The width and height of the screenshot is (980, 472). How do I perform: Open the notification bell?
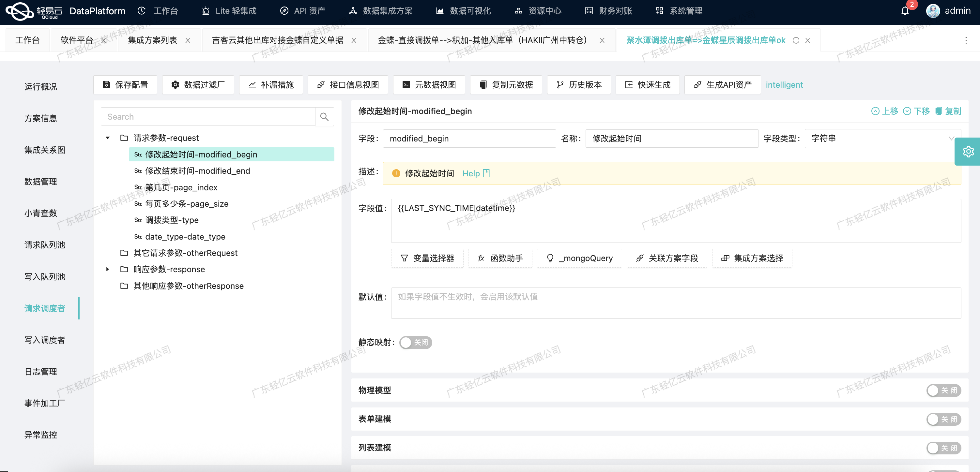point(905,11)
